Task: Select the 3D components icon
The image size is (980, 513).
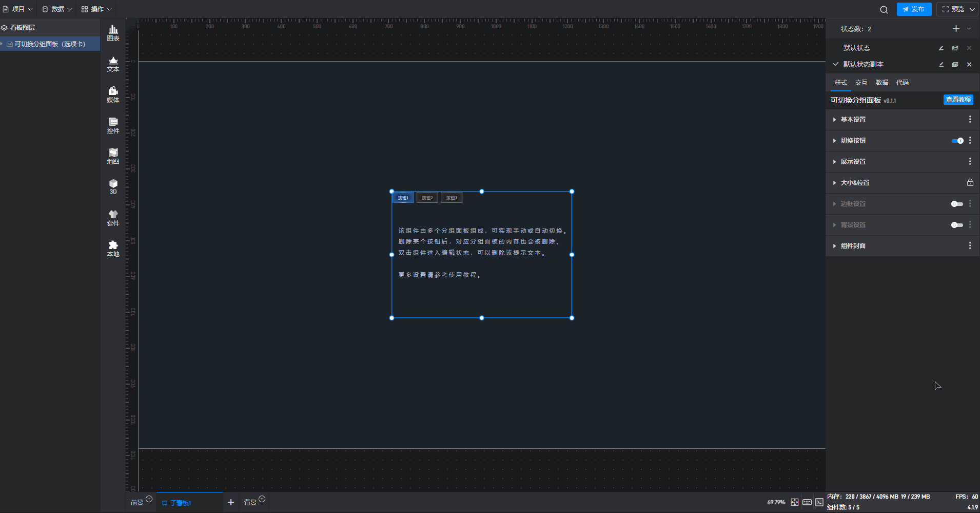Action: click(x=113, y=186)
